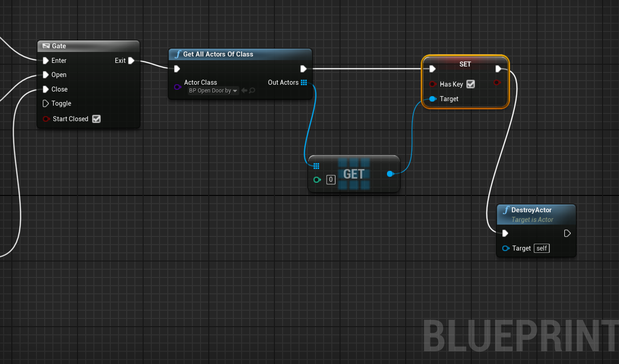Click the use-selected-asset arrow beside Actor Class
Viewport: 619px width, 364px height.
click(244, 91)
